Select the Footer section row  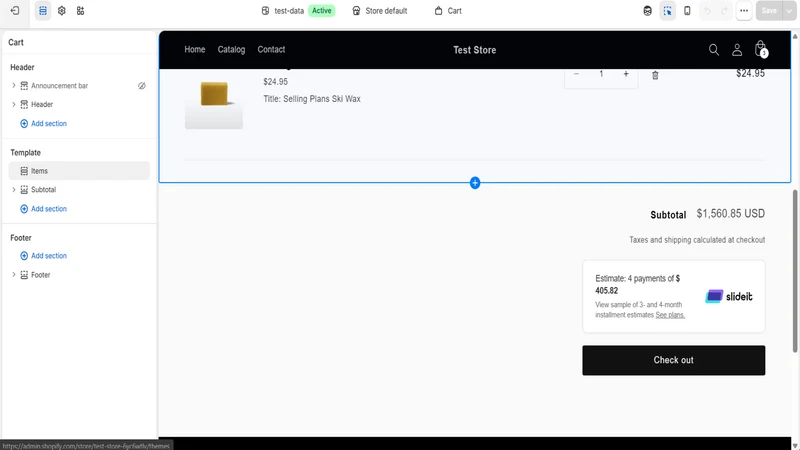point(79,274)
